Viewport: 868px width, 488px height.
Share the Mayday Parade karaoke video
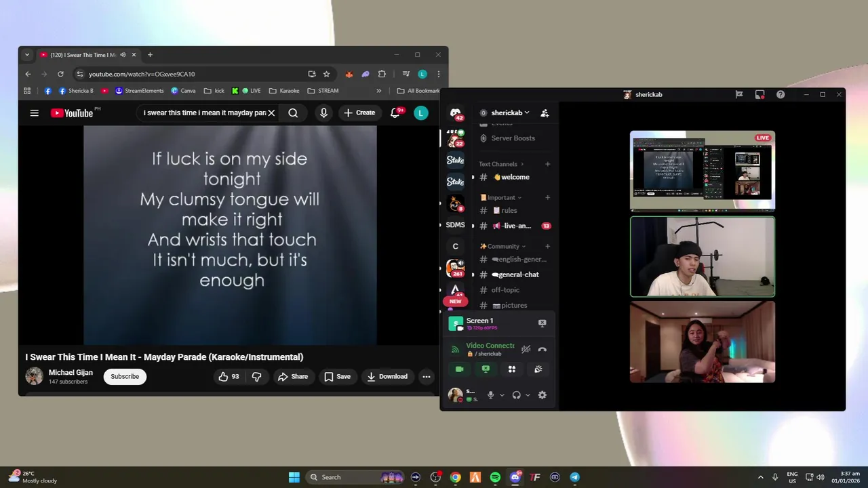(x=292, y=376)
